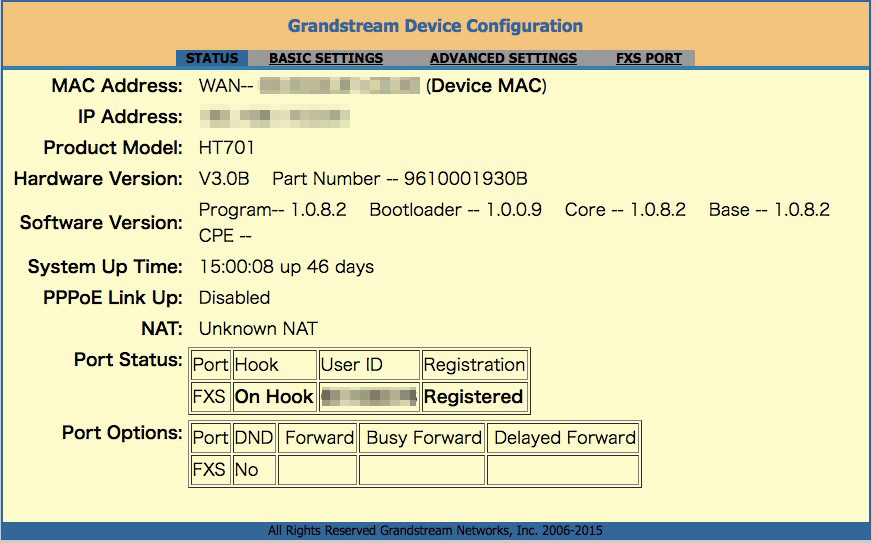Select the HT701 product model value
Image resolution: width=872 pixels, height=543 pixels.
pos(227,147)
